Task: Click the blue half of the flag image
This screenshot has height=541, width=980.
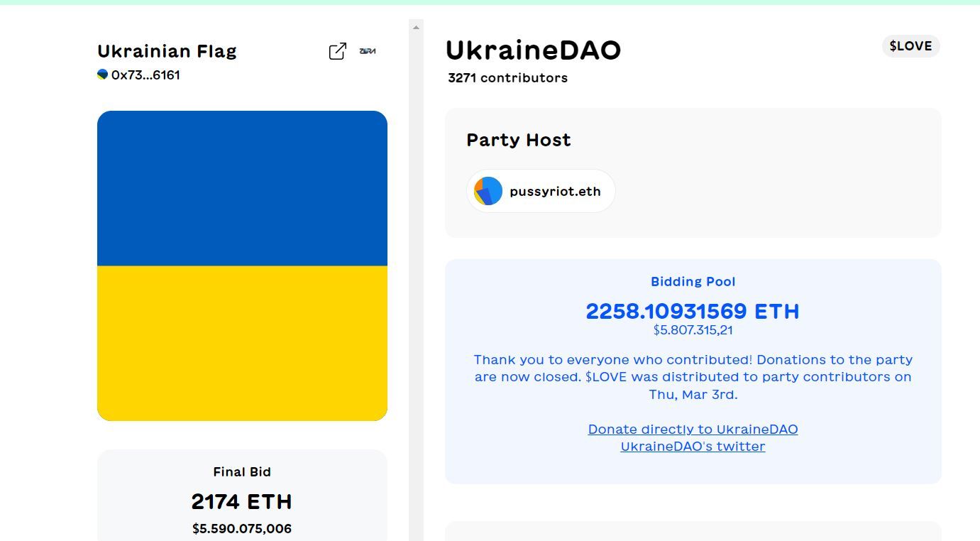Action: click(242, 188)
